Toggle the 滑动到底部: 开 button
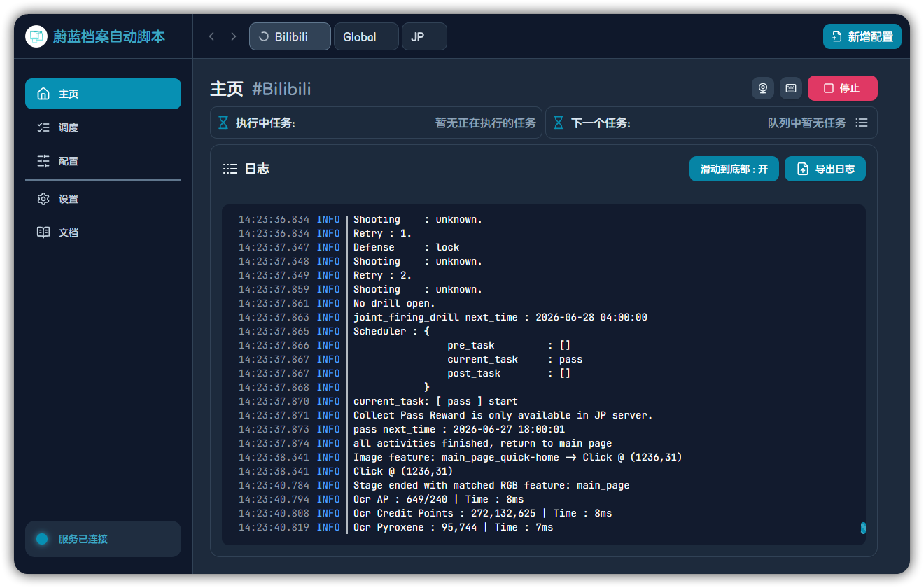The height and width of the screenshot is (588, 924). [x=734, y=169]
